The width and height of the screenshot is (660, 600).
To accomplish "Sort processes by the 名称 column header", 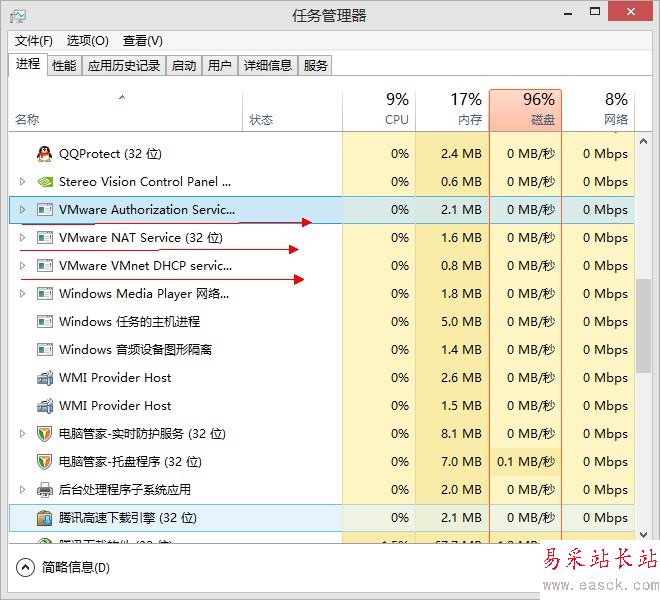I will [125, 110].
